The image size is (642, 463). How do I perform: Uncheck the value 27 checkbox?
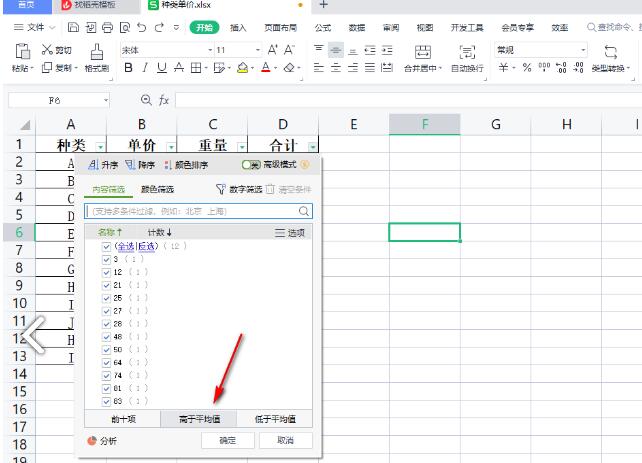106,311
